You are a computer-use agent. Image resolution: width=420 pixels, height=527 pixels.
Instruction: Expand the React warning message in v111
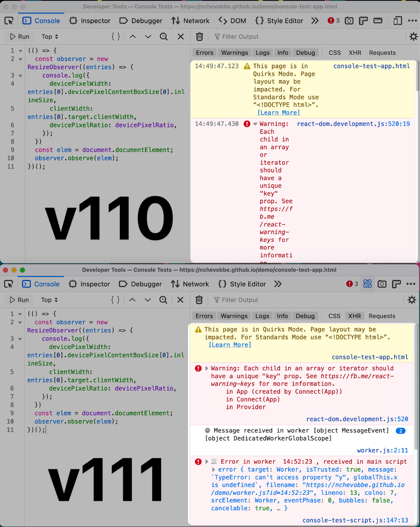tap(207, 368)
